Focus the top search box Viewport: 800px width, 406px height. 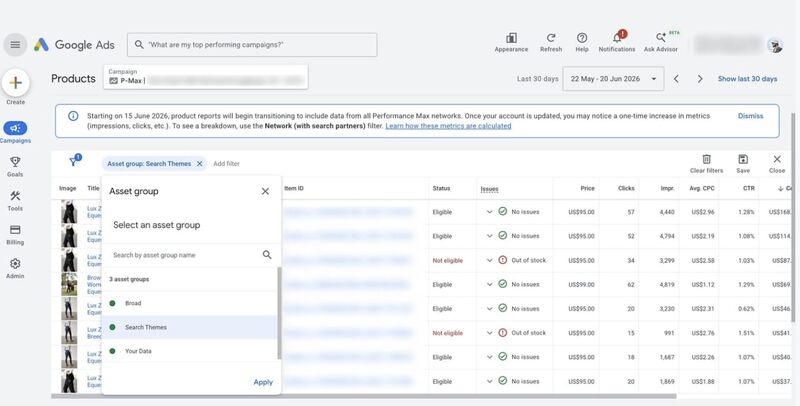252,45
